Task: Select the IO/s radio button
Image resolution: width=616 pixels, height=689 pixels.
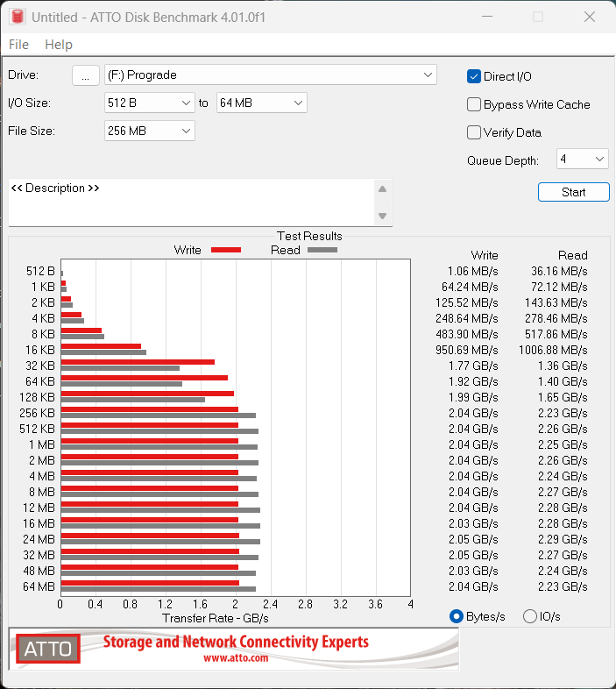Action: [529, 616]
